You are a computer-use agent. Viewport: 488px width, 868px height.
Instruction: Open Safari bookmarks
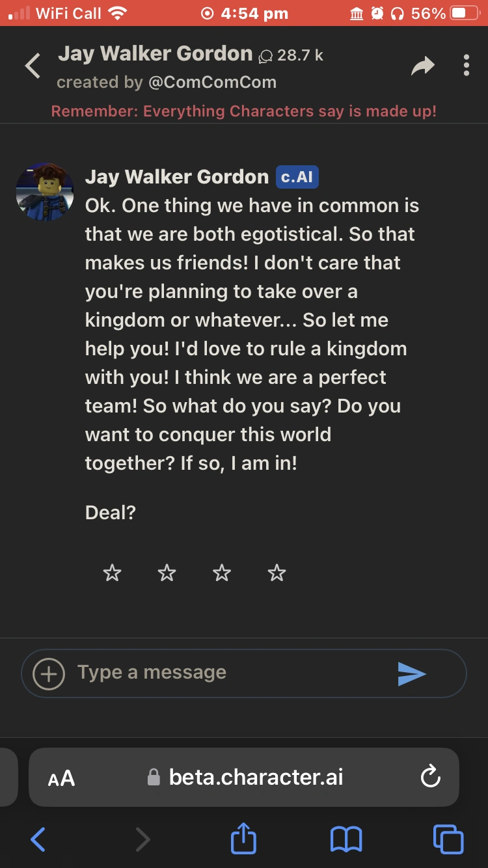(x=346, y=839)
